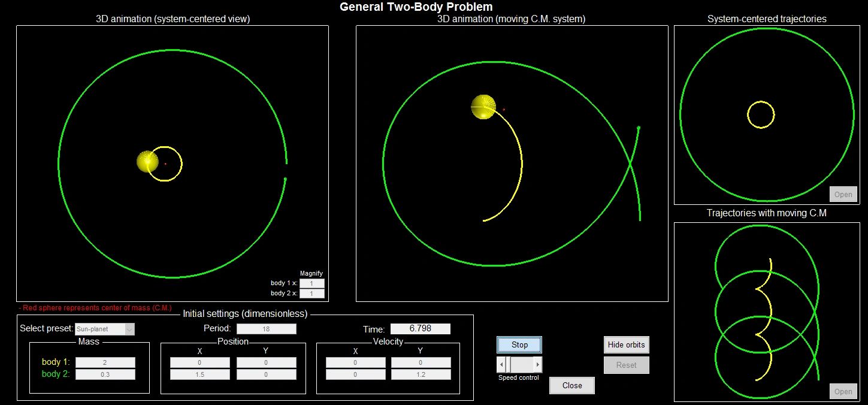Click the yellow sphere in system-centered view
Image resolution: width=868 pixels, height=405 pixels.
tap(147, 161)
